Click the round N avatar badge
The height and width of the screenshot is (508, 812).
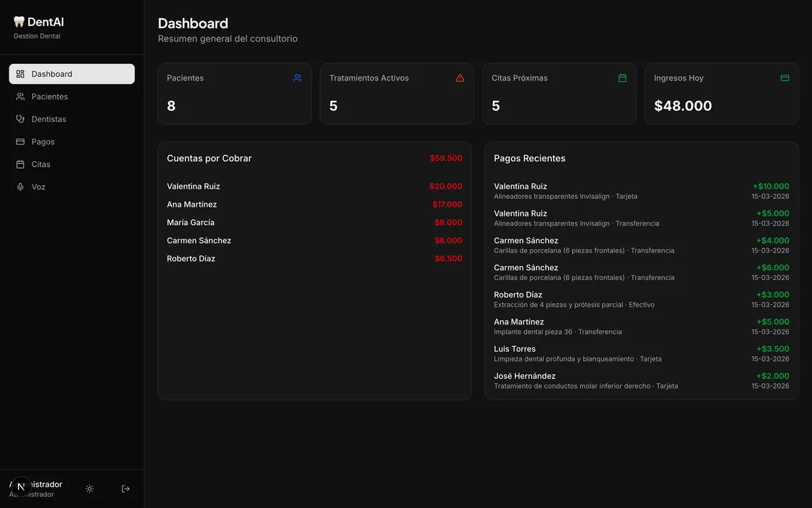[x=21, y=487]
